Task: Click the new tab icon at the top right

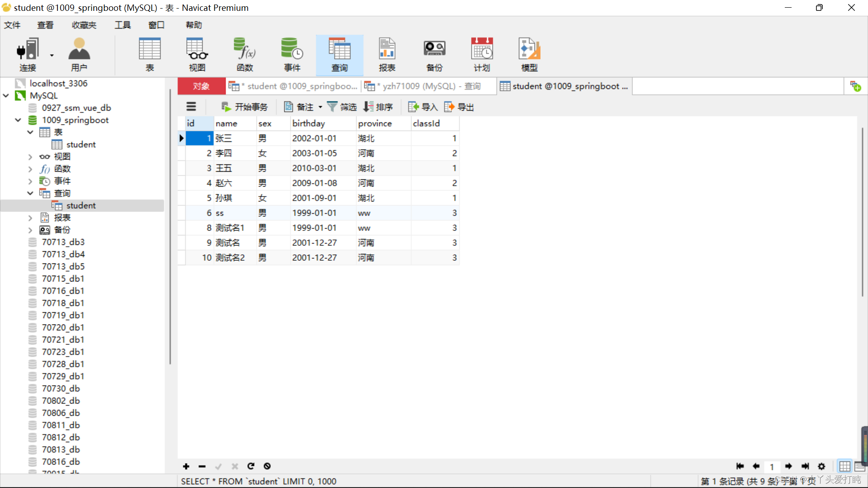Action: [855, 86]
